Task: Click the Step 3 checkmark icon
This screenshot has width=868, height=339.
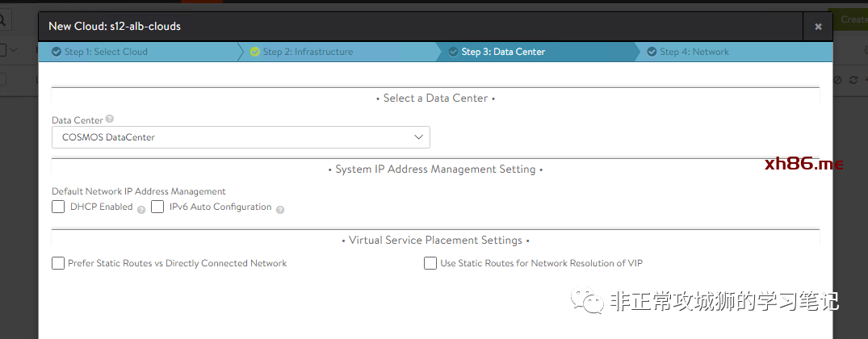Action: pyautogui.click(x=453, y=52)
